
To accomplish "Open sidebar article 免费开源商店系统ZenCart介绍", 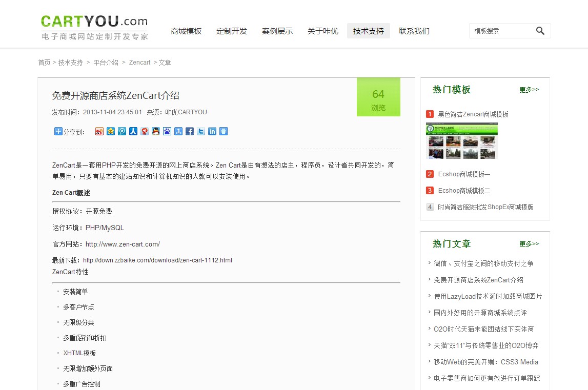I will 478,280.
